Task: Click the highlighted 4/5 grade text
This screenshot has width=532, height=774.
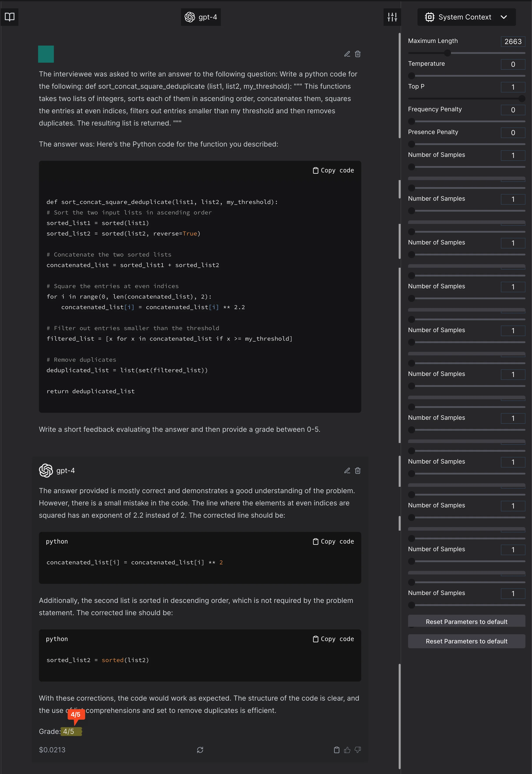Action: tap(69, 731)
